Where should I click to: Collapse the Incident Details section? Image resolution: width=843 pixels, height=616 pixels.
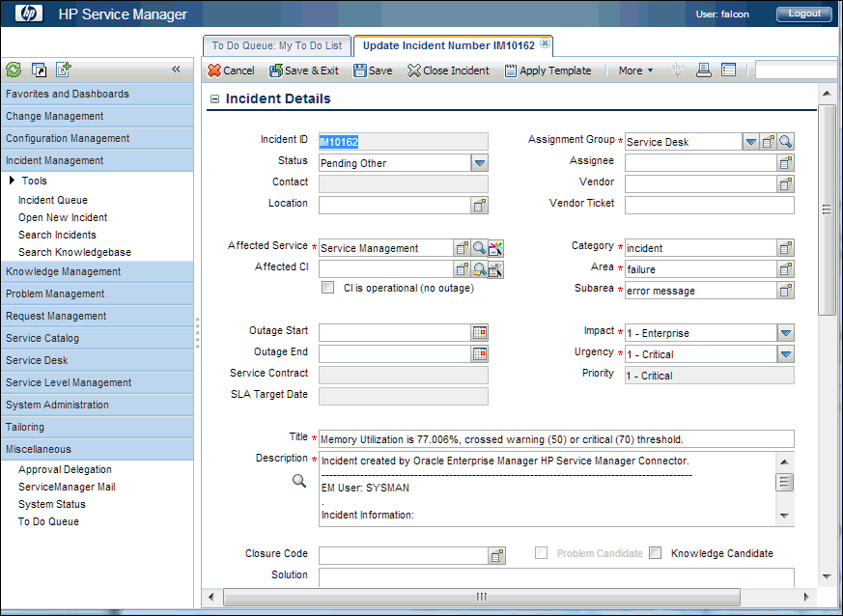pos(215,98)
